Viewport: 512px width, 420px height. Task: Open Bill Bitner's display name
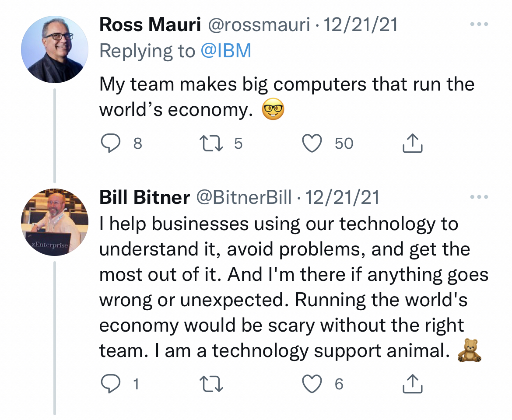click(x=144, y=198)
